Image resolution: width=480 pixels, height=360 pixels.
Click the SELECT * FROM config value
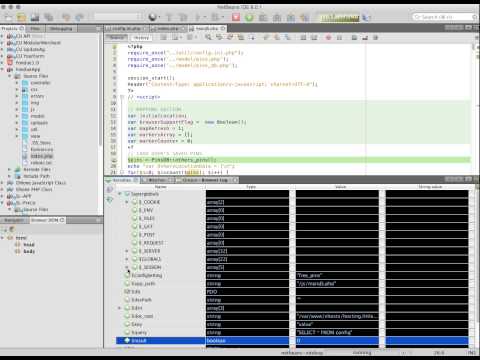[324, 333]
